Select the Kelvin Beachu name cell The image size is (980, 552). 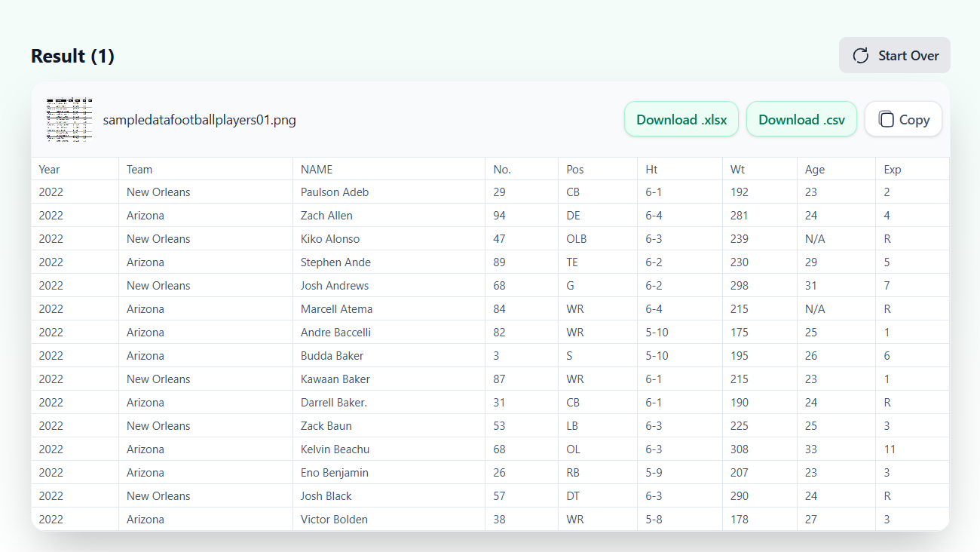(389, 449)
